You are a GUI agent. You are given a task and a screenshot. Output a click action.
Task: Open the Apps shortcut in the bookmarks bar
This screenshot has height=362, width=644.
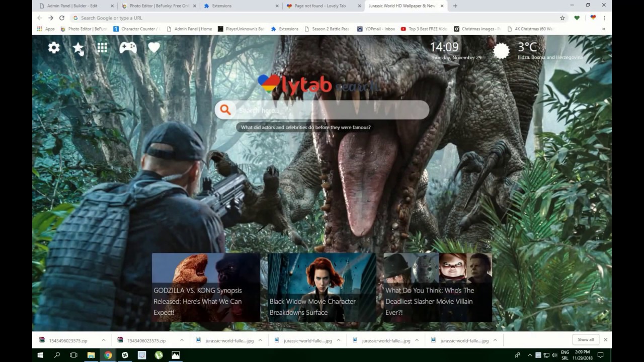46,29
